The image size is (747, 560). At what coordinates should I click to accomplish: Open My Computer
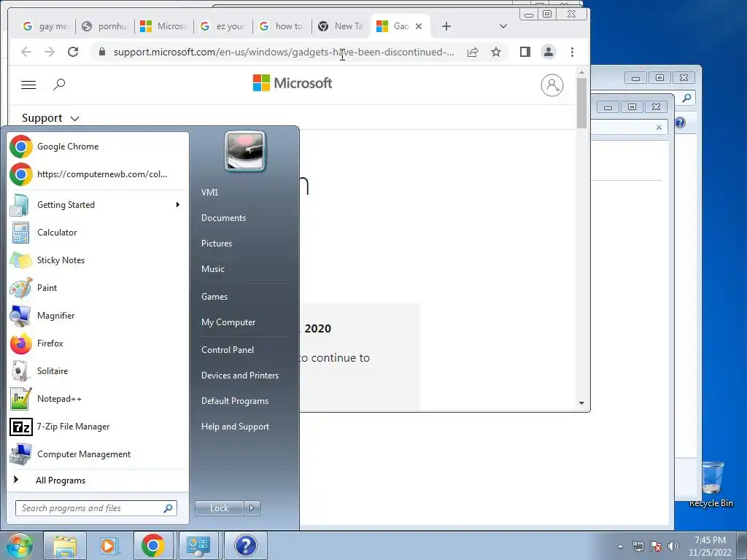point(245,322)
